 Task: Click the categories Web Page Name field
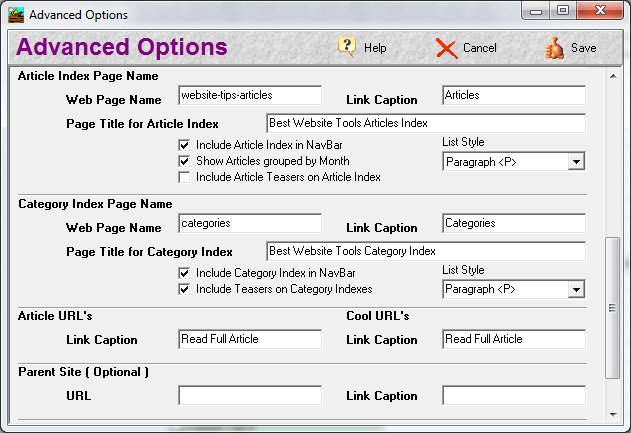(250, 223)
